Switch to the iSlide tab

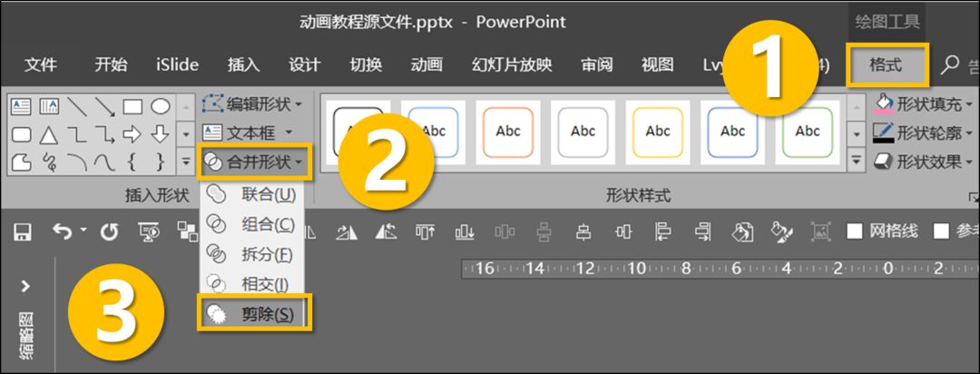[178, 64]
